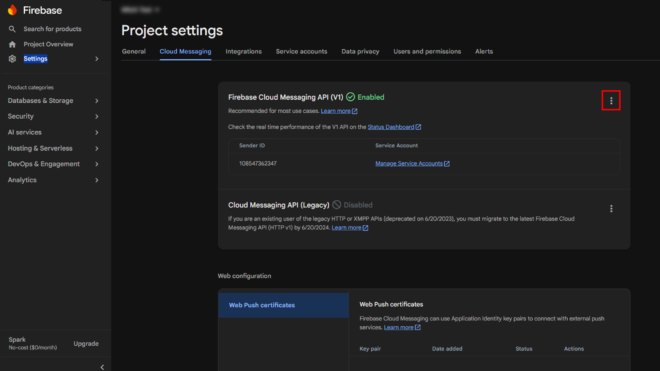The image size is (660, 371).
Task: Click the Sender ID column label
Action: point(252,146)
